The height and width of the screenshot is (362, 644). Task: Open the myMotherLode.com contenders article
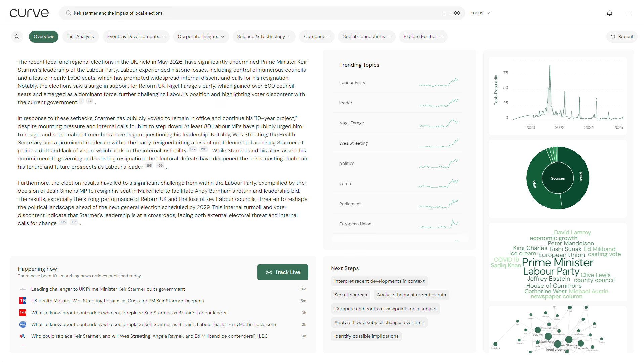click(153, 325)
